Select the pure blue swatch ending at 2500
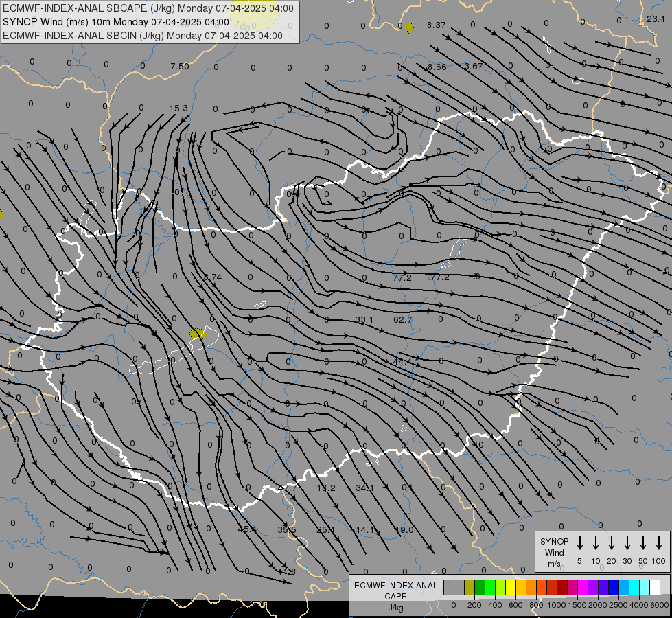672x618 pixels. point(613,587)
